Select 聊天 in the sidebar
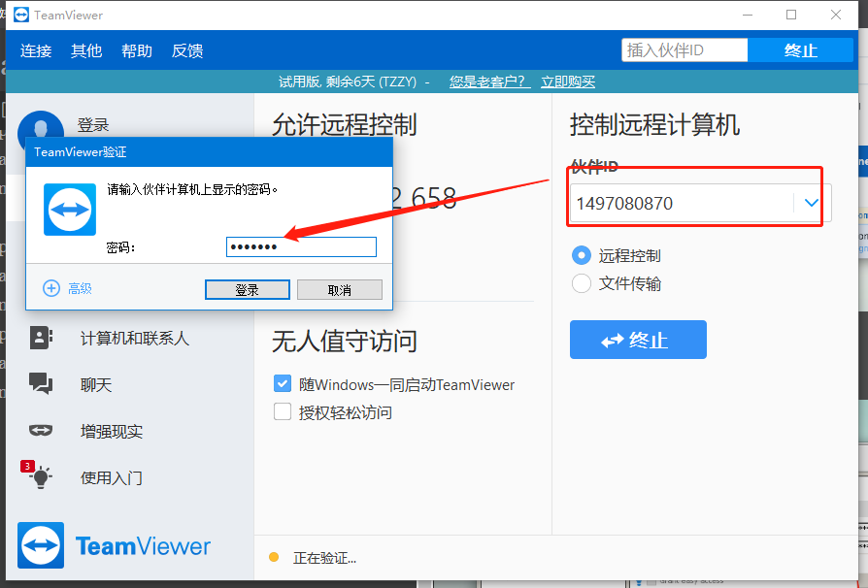868x588 pixels. [96, 384]
